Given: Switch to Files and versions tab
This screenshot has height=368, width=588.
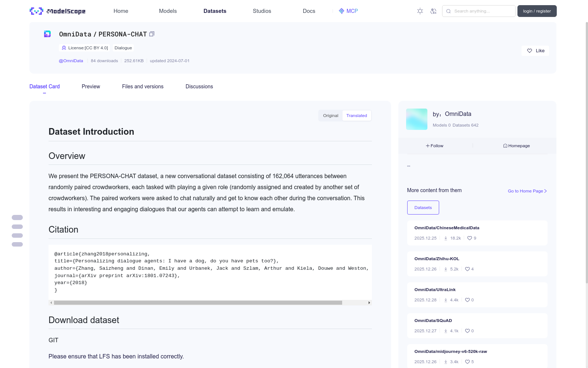Looking at the screenshot, I should (x=143, y=86).
